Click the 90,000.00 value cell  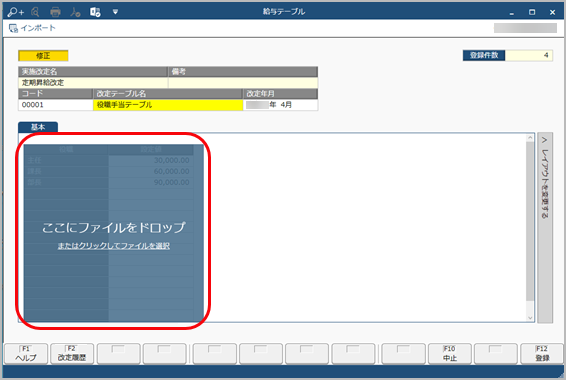pyautogui.click(x=151, y=182)
